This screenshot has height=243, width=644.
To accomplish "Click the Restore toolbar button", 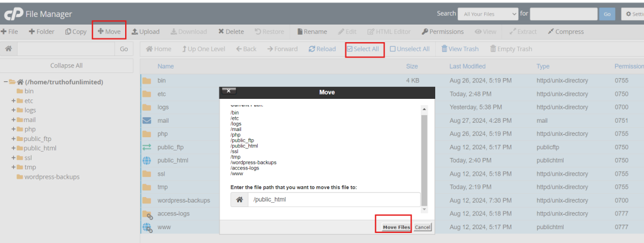I will point(269,31).
